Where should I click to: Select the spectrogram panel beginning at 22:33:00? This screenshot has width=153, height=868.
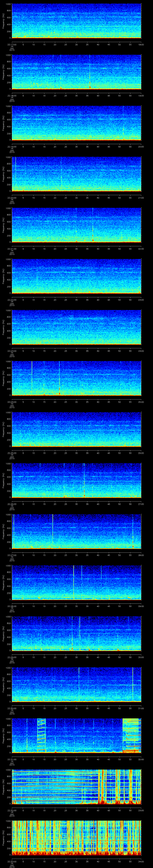pos(76,838)
